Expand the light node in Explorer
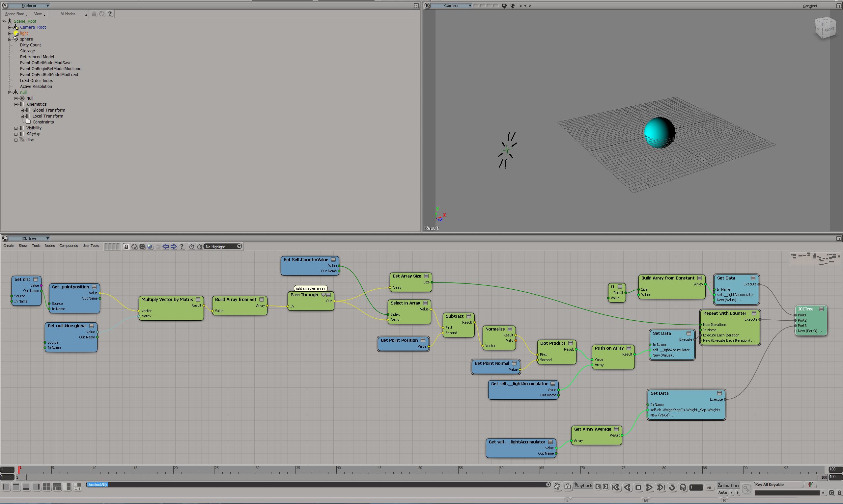The width and height of the screenshot is (843, 504). point(10,33)
